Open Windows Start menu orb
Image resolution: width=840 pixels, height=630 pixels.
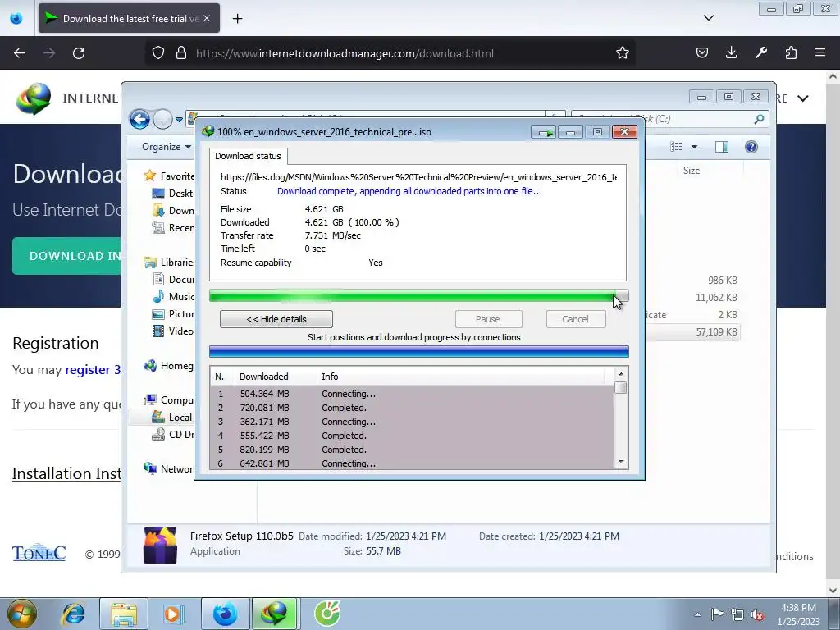[22, 614]
